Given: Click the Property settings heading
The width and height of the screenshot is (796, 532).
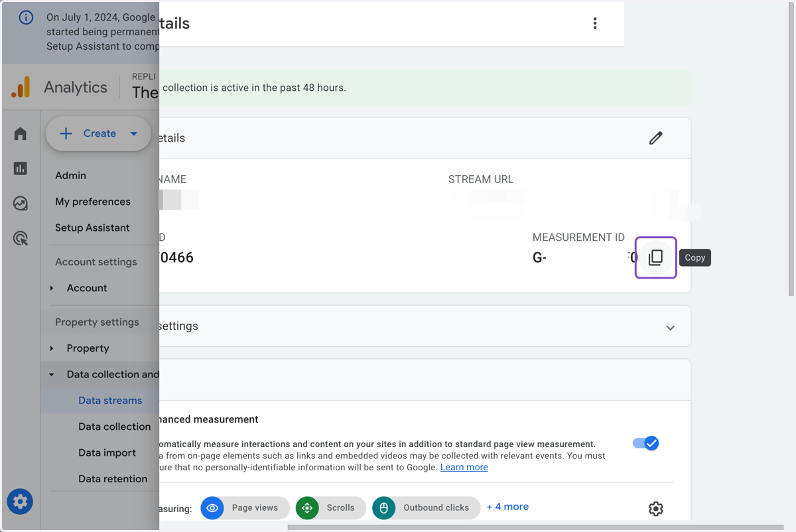Looking at the screenshot, I should click(x=97, y=322).
